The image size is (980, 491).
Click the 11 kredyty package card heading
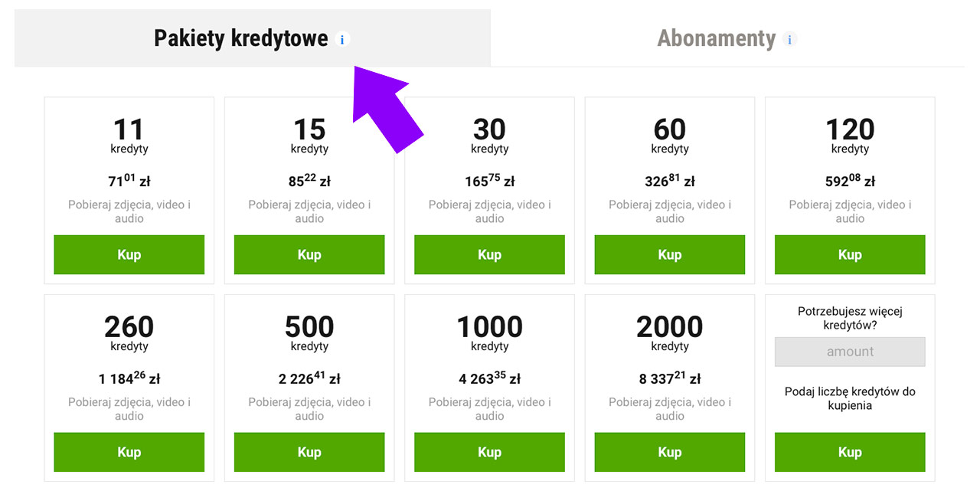click(129, 129)
